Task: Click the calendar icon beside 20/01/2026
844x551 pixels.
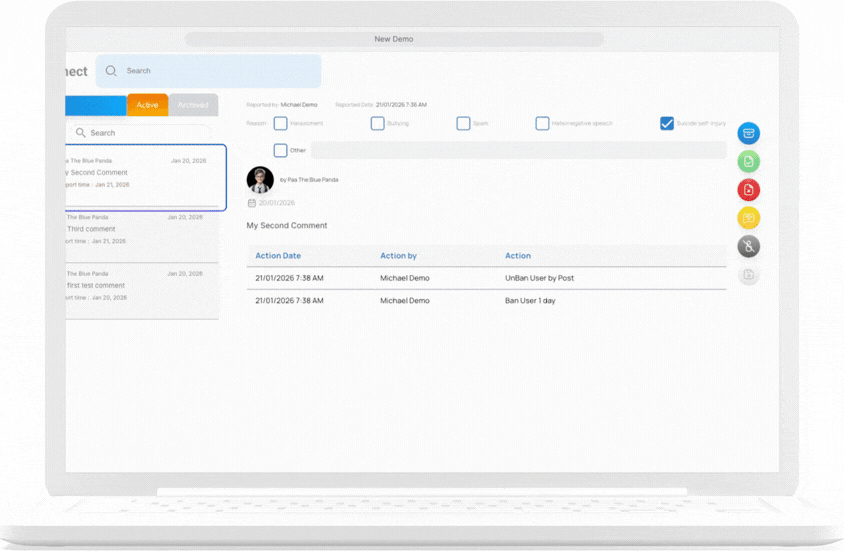Action: pyautogui.click(x=251, y=203)
